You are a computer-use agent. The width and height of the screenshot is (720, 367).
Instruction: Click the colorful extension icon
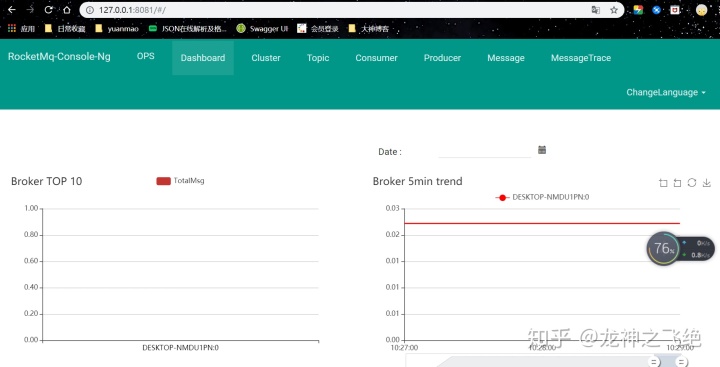click(x=638, y=10)
